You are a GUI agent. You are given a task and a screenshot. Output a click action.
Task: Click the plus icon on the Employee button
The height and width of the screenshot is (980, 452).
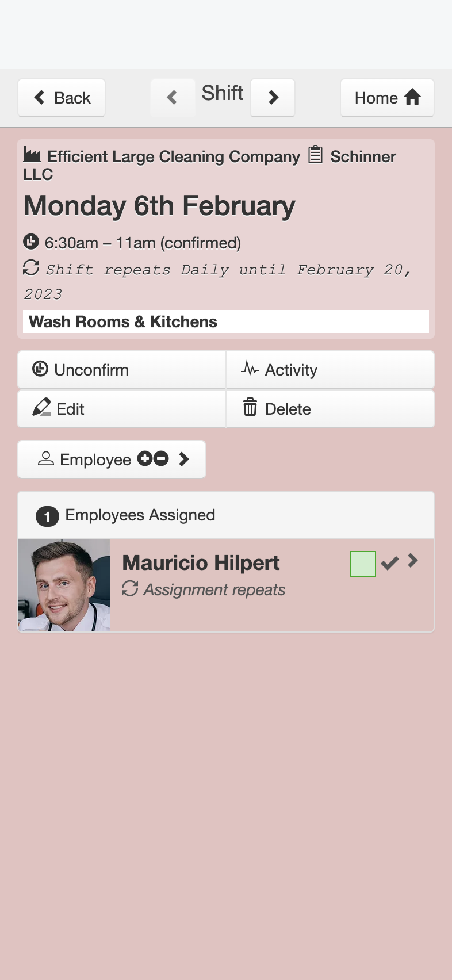pyautogui.click(x=145, y=458)
